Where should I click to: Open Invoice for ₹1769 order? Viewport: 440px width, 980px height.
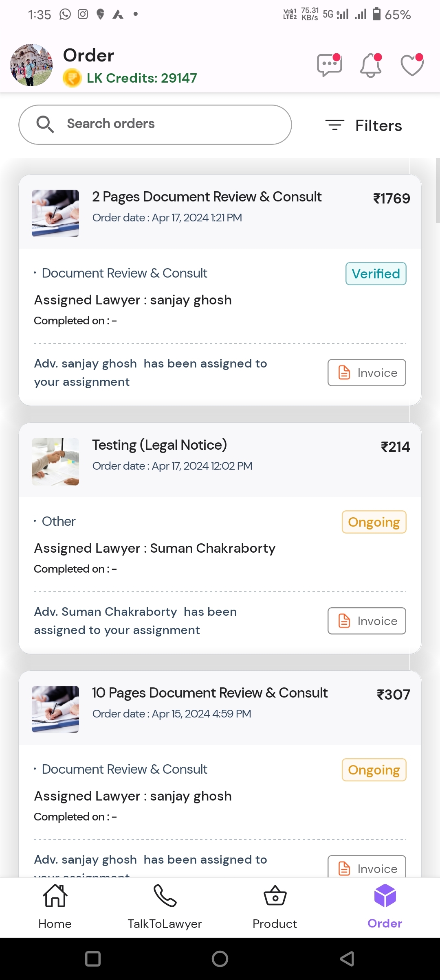coord(367,372)
